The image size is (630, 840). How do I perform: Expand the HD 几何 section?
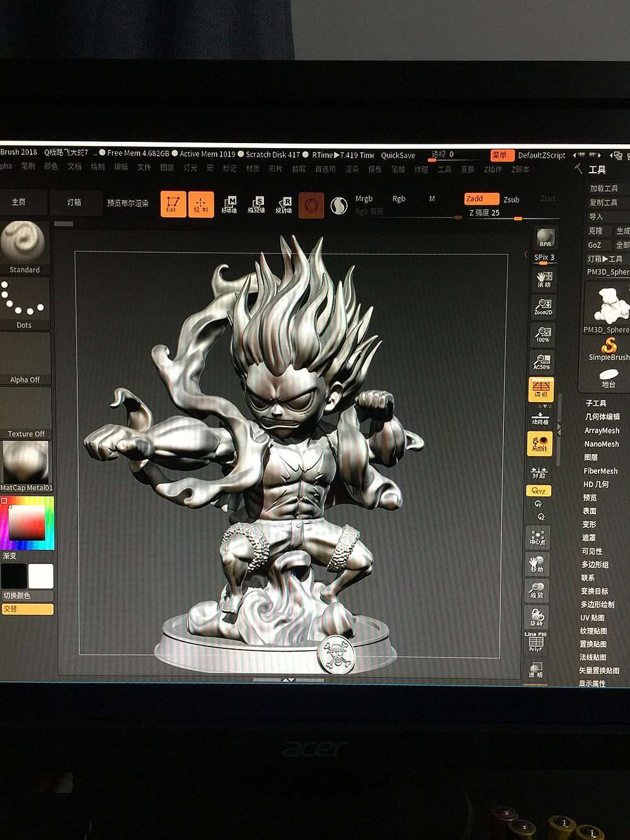click(596, 484)
